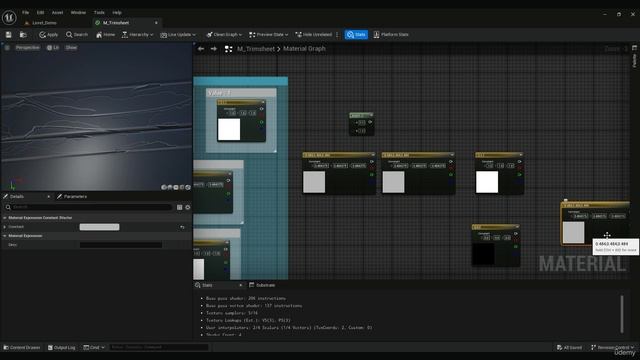Screen dimensions: 640x360
Task: Open the Content Drawer
Action: point(22,348)
